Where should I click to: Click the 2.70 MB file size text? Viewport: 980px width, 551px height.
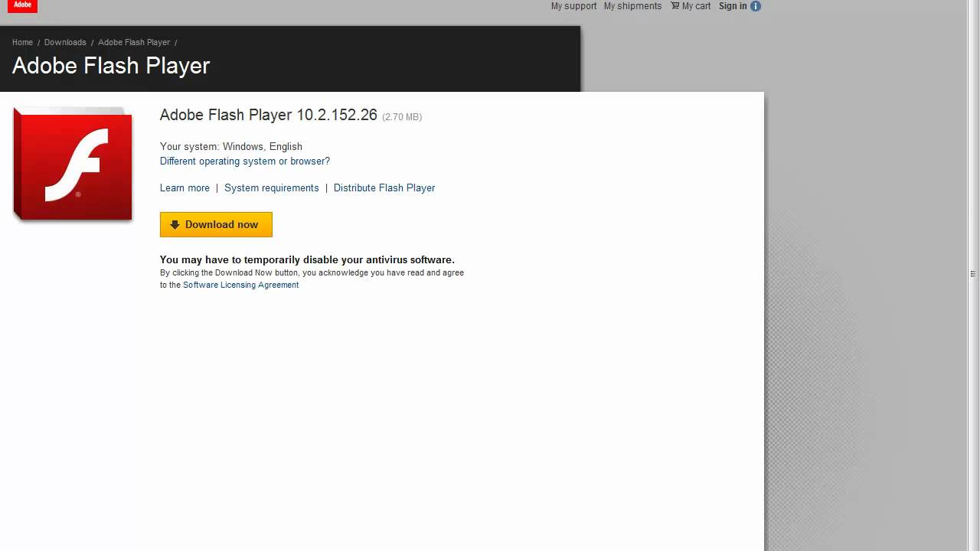pyautogui.click(x=402, y=117)
